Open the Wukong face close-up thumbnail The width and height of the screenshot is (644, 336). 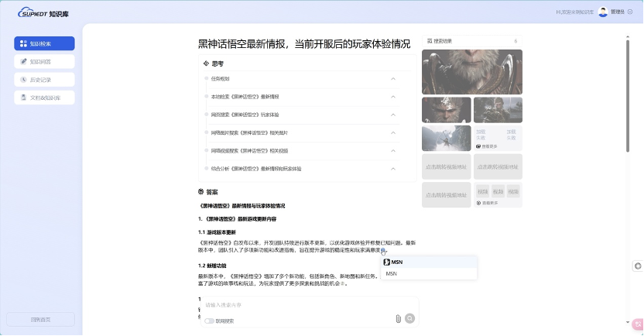447,110
